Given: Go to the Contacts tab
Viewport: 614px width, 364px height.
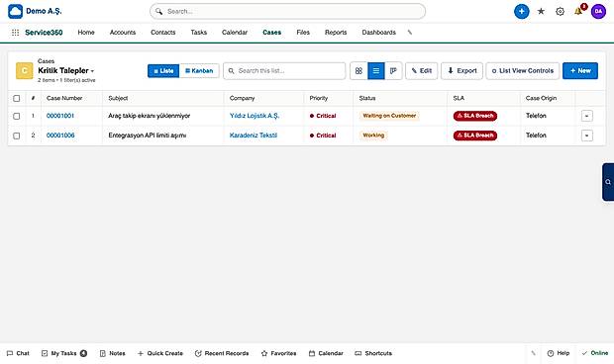Looking at the screenshot, I should coord(162,33).
